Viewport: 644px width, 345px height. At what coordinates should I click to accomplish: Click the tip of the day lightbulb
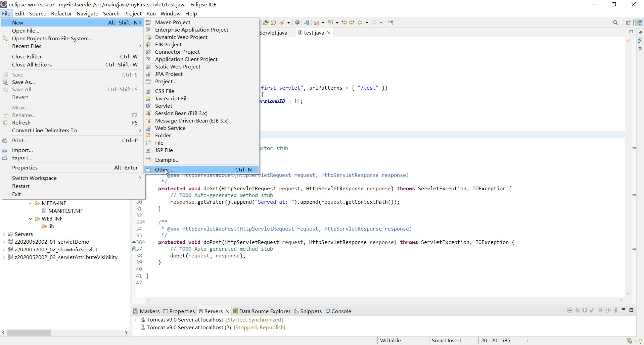point(640,341)
